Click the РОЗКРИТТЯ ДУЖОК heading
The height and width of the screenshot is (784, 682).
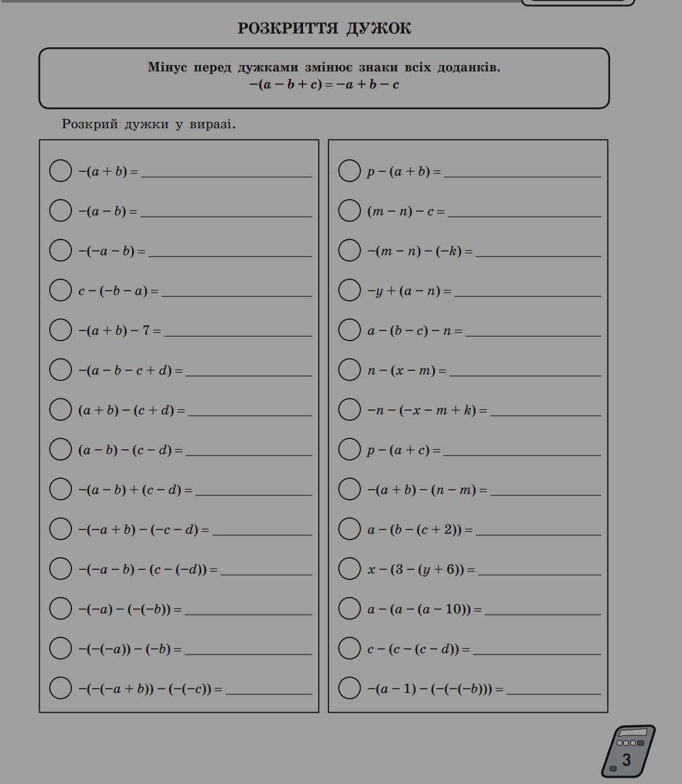tap(324, 28)
